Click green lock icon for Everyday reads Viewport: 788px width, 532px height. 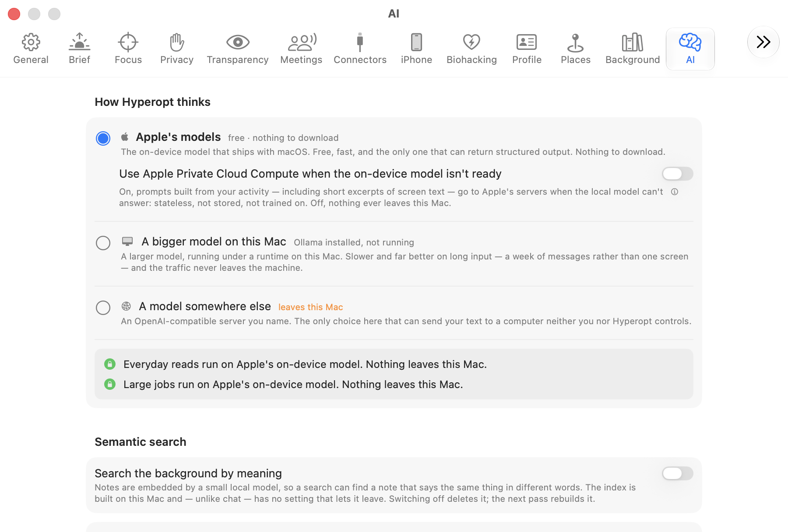(110, 364)
